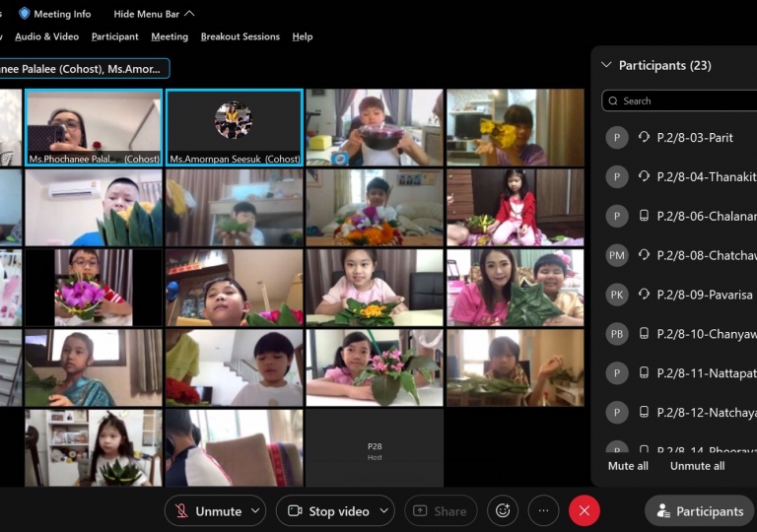
Task: Open the Participant menu
Action: (x=115, y=36)
